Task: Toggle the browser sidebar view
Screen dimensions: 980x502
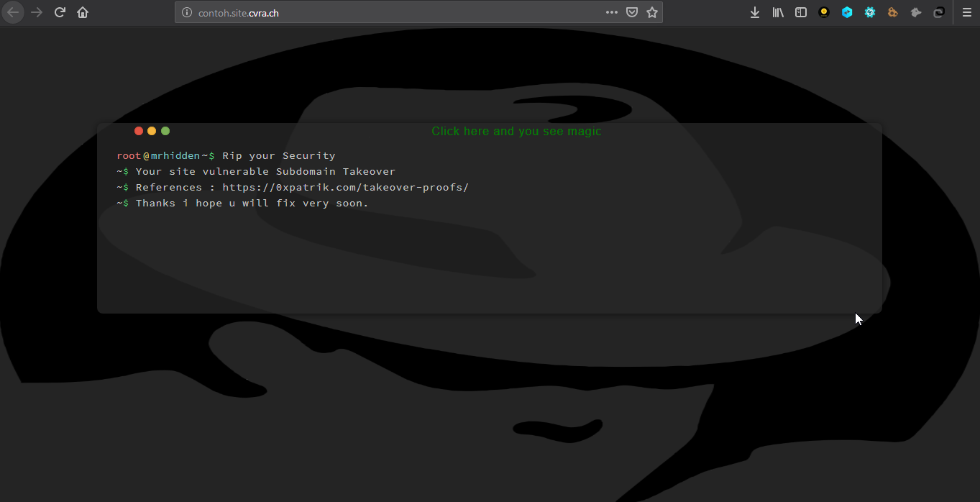Action: [800, 12]
